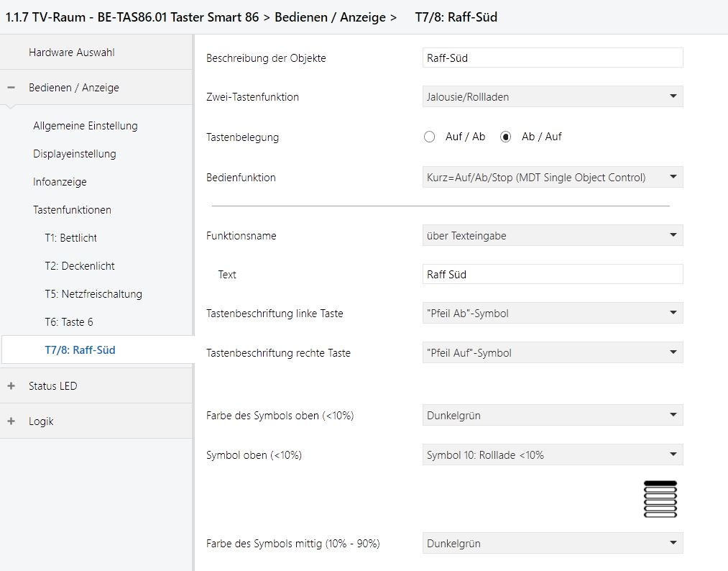This screenshot has height=571, width=728.
Task: Collapse the Bedienen / Anzeige section
Action: (x=11, y=88)
